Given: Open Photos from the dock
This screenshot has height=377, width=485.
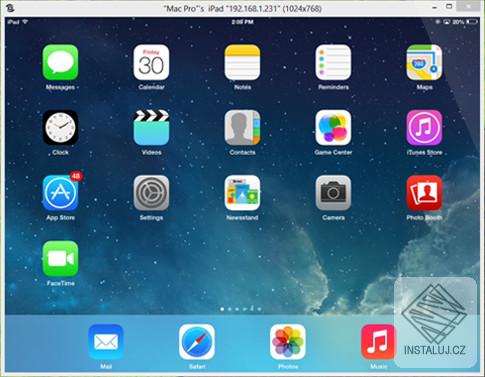Looking at the screenshot, I should click(288, 342).
